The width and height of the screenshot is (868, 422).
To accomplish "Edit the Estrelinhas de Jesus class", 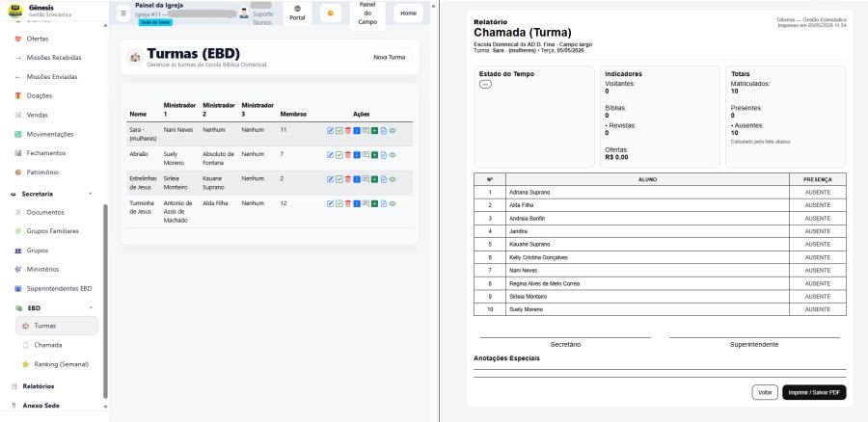I will (331, 179).
